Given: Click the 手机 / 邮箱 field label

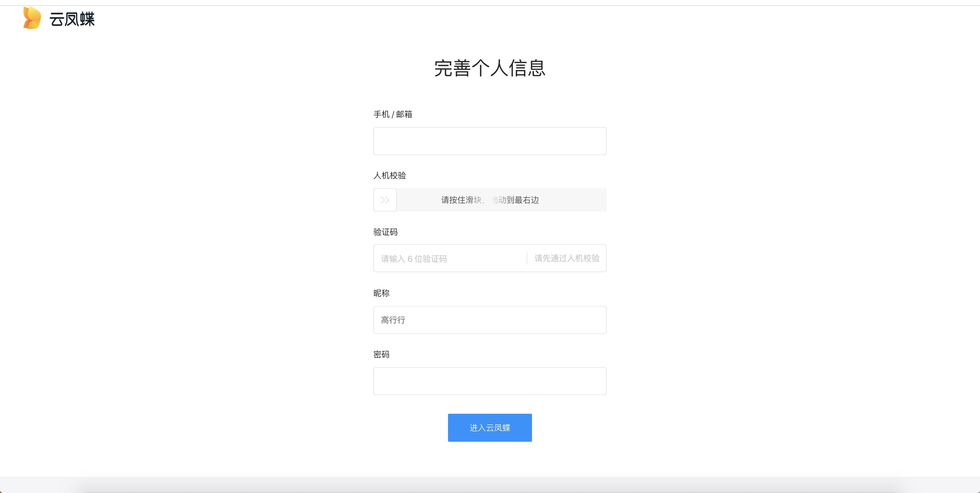Looking at the screenshot, I should coord(393,115).
